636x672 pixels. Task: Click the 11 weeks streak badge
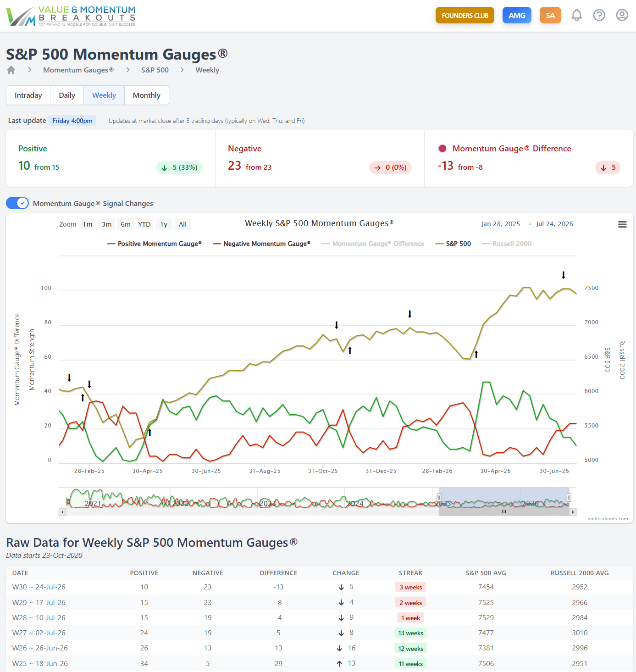pyautogui.click(x=411, y=664)
